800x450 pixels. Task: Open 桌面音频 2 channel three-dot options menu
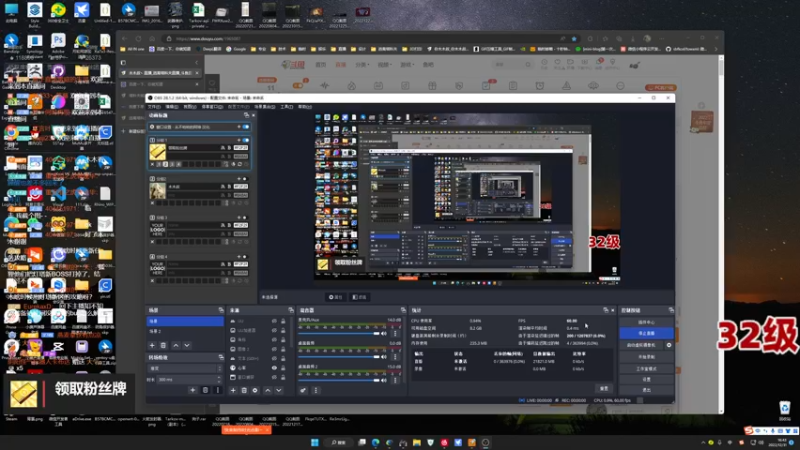pos(395,380)
